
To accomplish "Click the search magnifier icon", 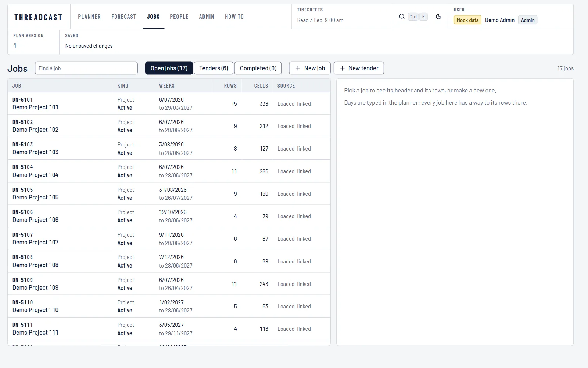I will 402,17.
